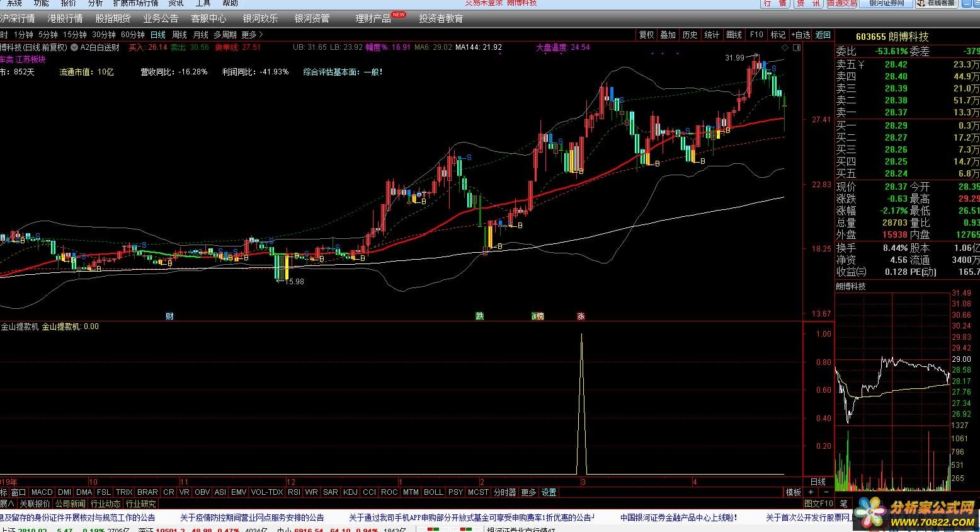Select the VOL-TDX indicator
The height and width of the screenshot is (532, 980).
pos(267,492)
